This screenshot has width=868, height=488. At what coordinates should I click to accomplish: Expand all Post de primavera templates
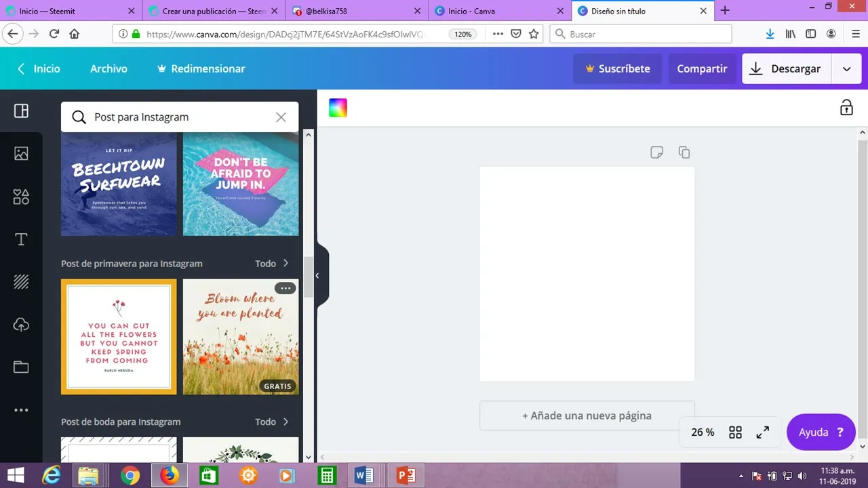[x=272, y=264]
